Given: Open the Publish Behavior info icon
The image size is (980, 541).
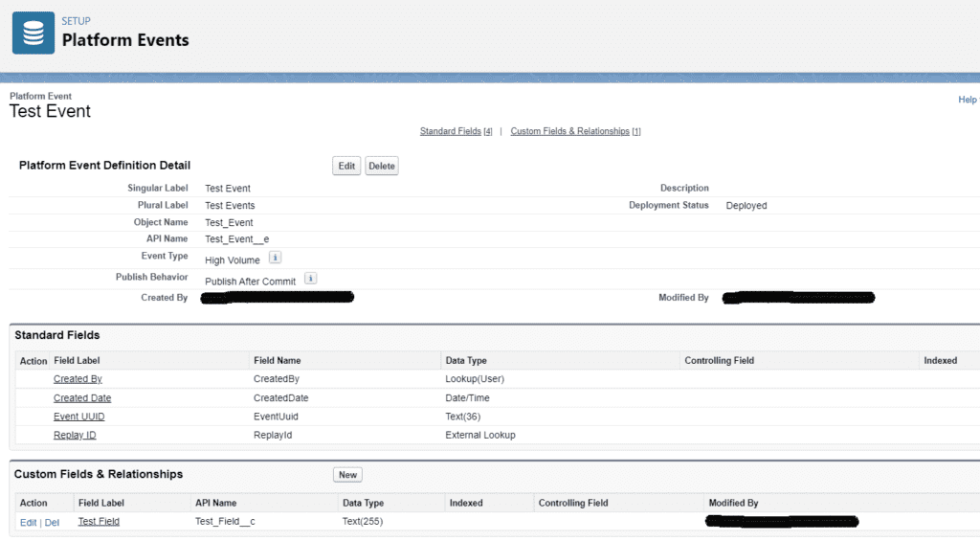Looking at the screenshot, I should (311, 279).
